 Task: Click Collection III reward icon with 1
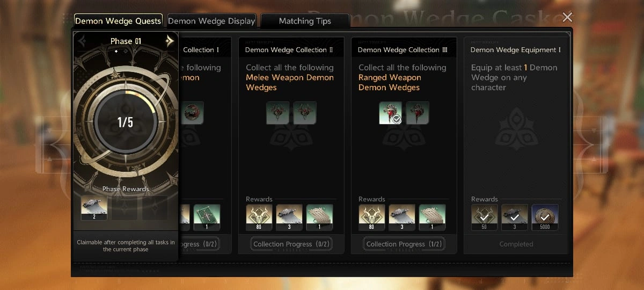click(x=432, y=218)
